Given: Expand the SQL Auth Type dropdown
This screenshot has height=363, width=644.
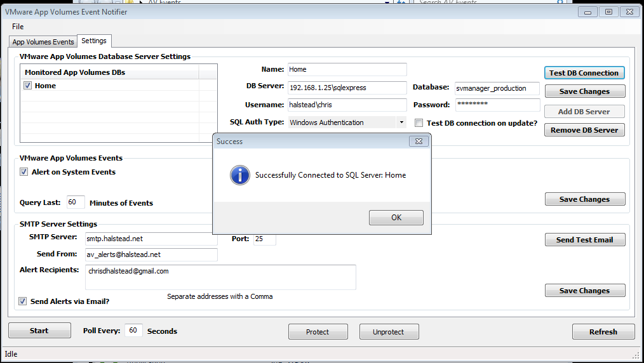Looking at the screenshot, I should click(x=401, y=122).
